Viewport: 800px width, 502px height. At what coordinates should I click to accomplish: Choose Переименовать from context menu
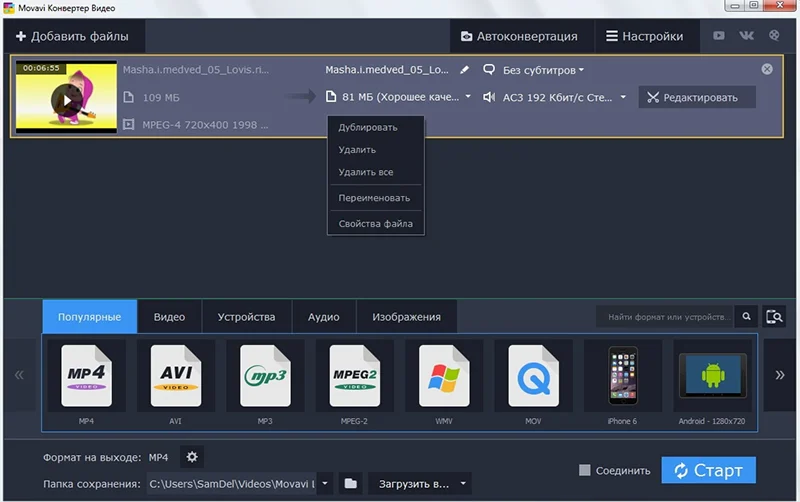point(374,197)
